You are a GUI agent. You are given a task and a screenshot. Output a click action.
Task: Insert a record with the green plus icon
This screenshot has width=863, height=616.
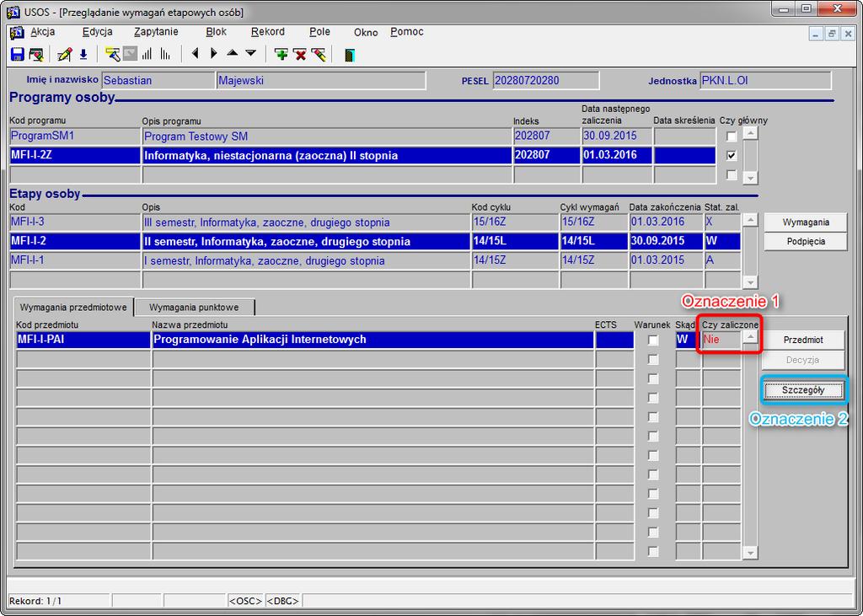click(281, 54)
